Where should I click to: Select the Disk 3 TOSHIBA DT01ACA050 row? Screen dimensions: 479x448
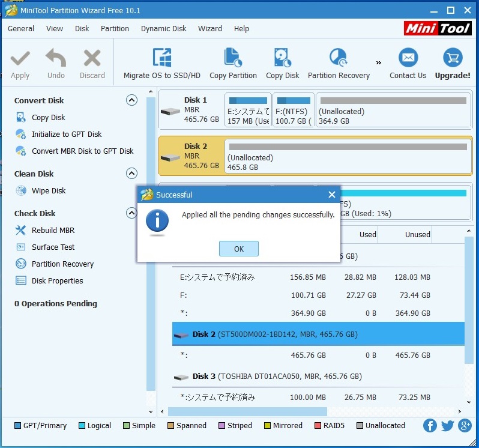click(x=318, y=376)
